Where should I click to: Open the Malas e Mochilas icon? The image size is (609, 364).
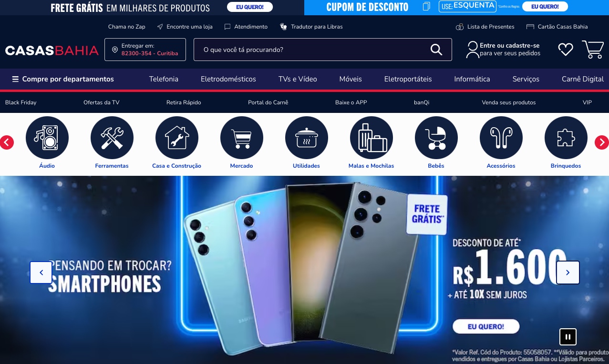pyautogui.click(x=372, y=138)
